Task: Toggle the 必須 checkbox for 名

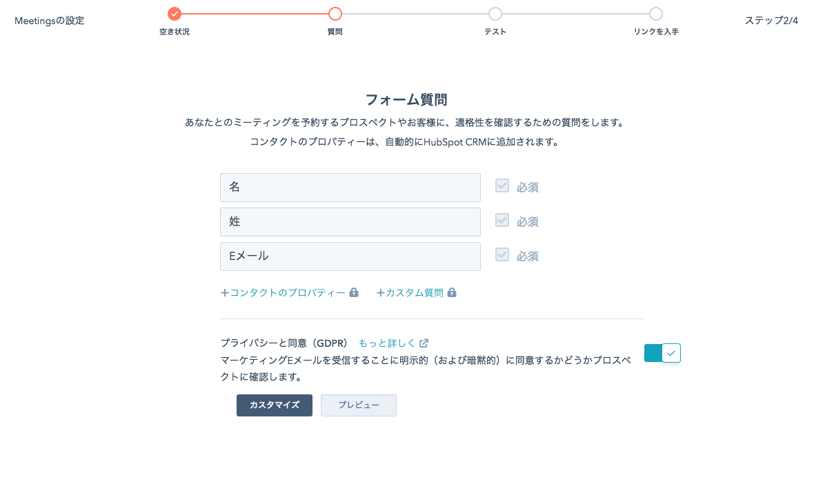Action: (x=502, y=186)
